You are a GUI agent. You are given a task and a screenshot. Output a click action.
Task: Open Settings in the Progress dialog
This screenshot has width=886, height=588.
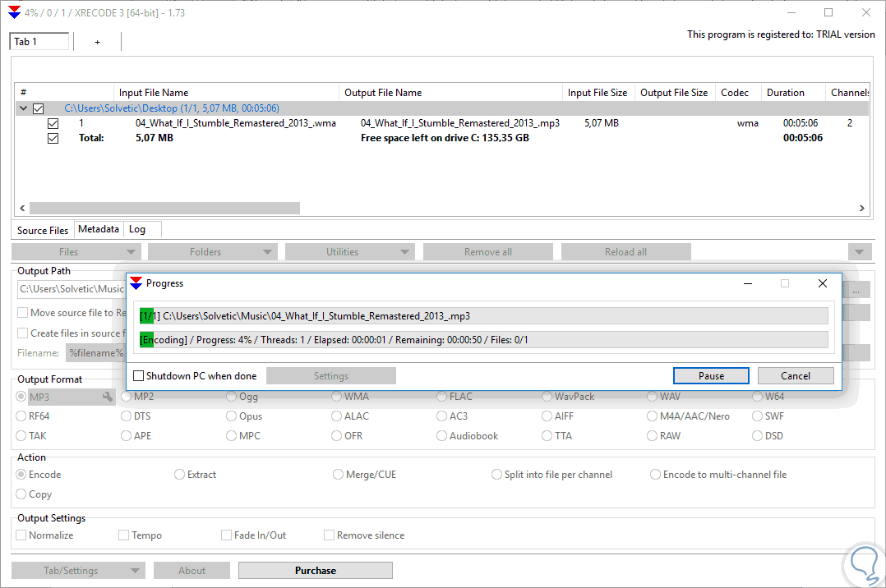(x=331, y=375)
